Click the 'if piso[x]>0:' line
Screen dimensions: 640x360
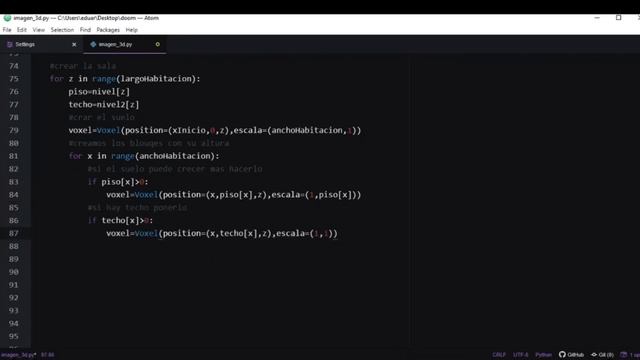(118, 182)
